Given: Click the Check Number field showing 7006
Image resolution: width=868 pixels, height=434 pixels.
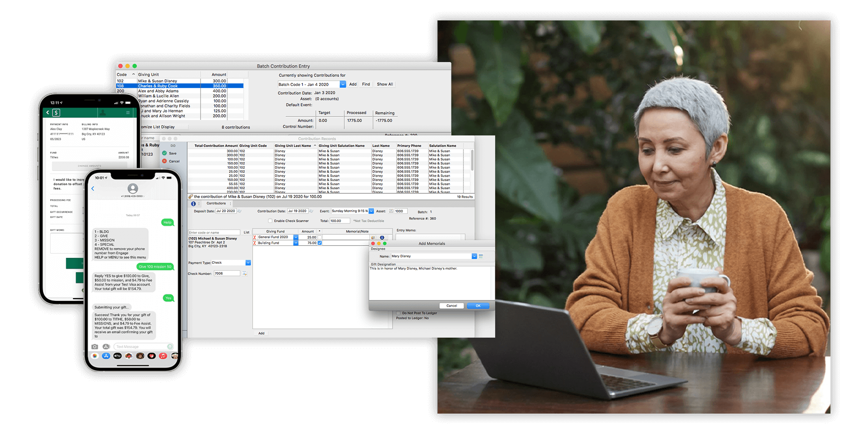Looking at the screenshot, I should coord(227,273).
